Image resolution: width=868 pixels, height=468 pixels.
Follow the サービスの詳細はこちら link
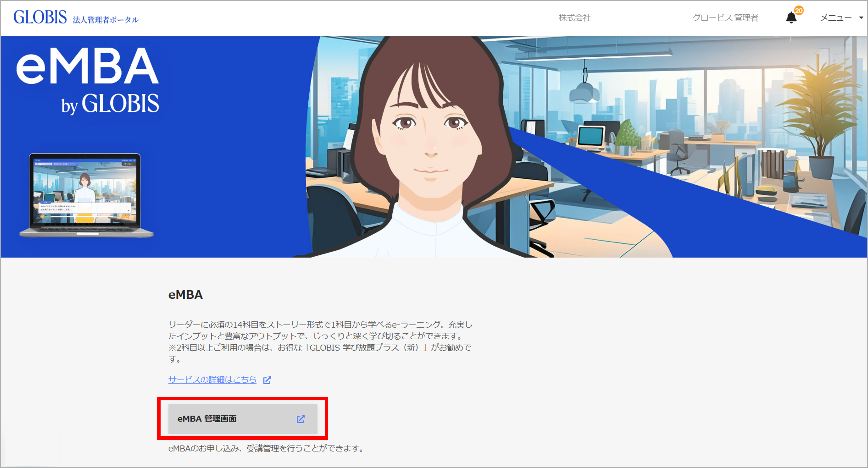tap(212, 380)
